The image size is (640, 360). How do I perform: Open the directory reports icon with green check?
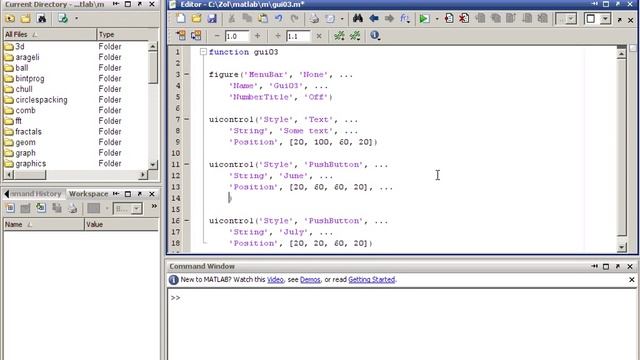62,18
